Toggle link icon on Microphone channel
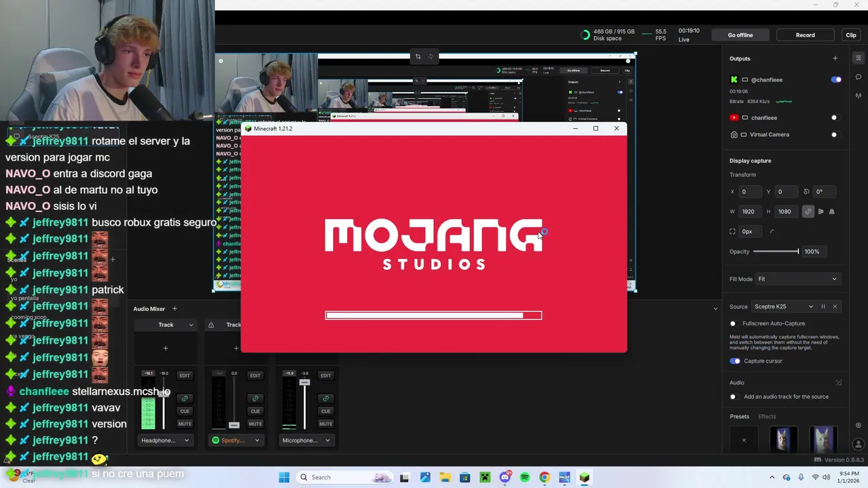Image resolution: width=868 pixels, height=488 pixels. (325, 399)
